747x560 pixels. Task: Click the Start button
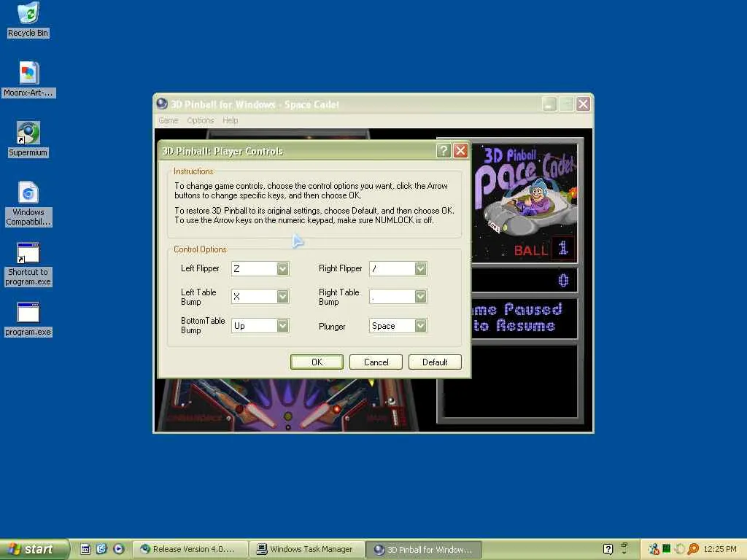[34, 549]
